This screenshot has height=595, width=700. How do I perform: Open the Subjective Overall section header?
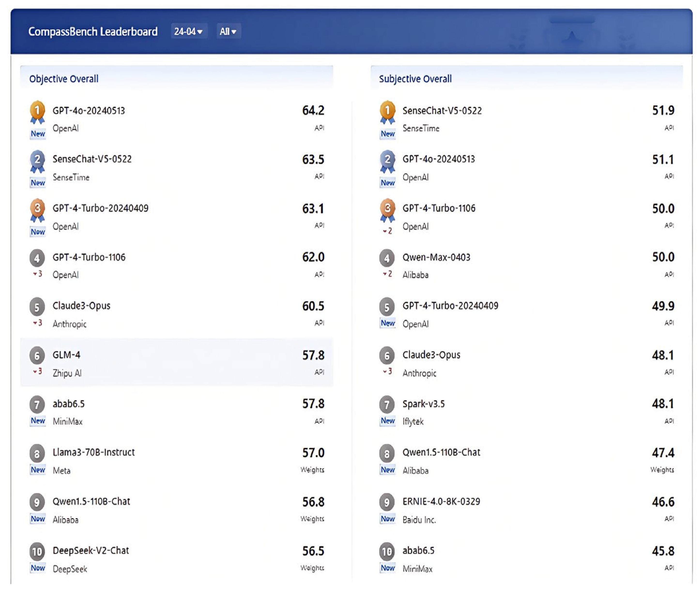tap(415, 79)
